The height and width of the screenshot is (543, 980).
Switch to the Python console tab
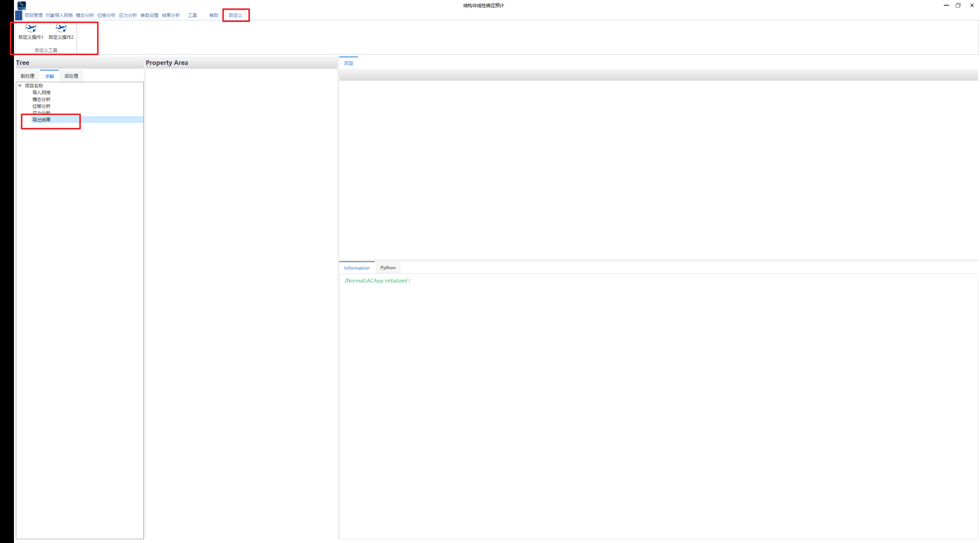coord(388,268)
